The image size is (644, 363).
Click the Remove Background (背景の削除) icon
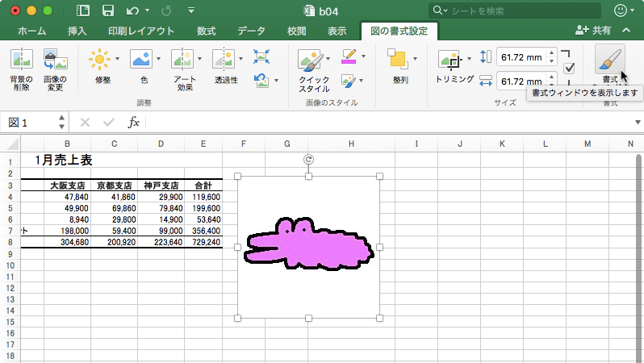pyautogui.click(x=21, y=59)
